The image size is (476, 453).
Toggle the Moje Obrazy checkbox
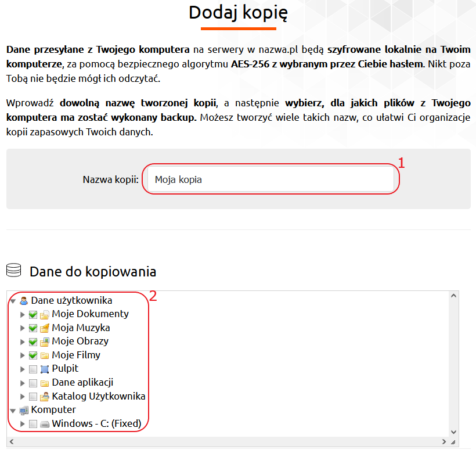point(33,342)
